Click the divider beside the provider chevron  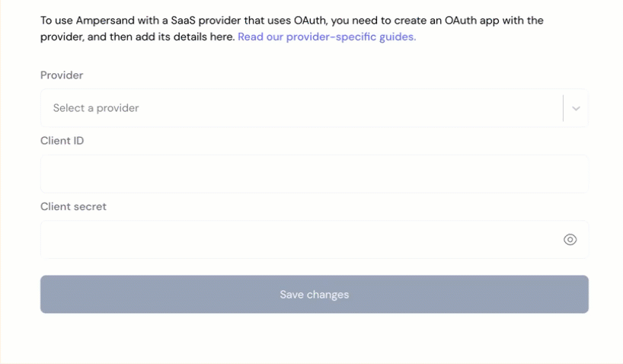click(563, 108)
